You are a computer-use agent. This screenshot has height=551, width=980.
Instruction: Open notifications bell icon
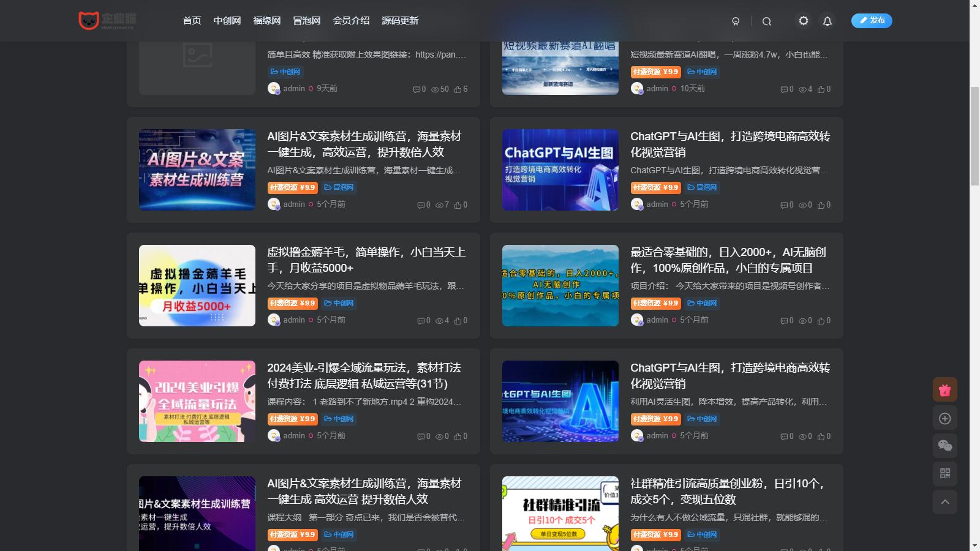click(827, 21)
